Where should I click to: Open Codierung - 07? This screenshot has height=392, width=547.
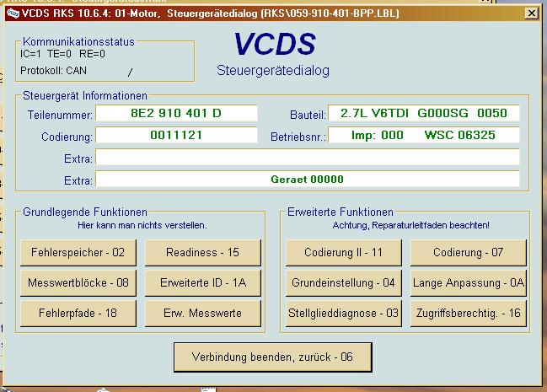468,252
